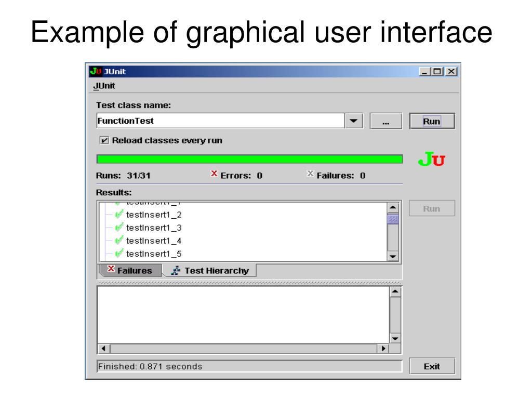The image size is (532, 399).
Task: Switch to the Failures tab
Action: (130, 270)
